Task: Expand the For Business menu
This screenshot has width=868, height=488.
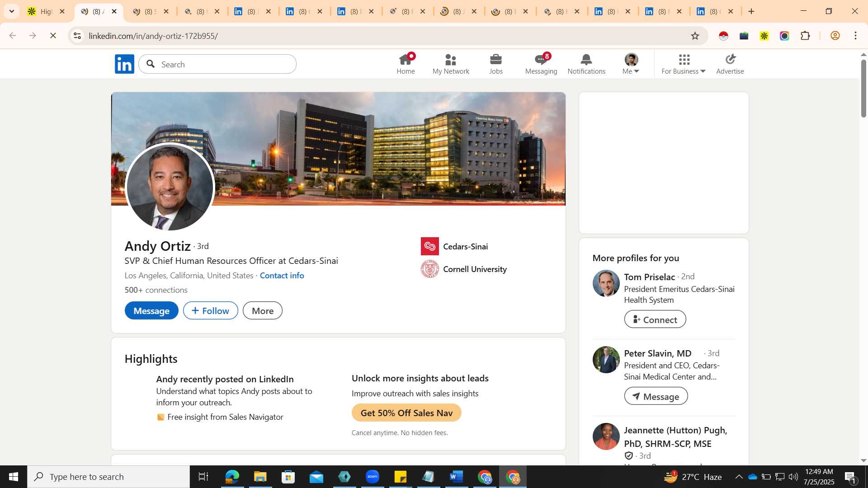Action: [x=684, y=64]
